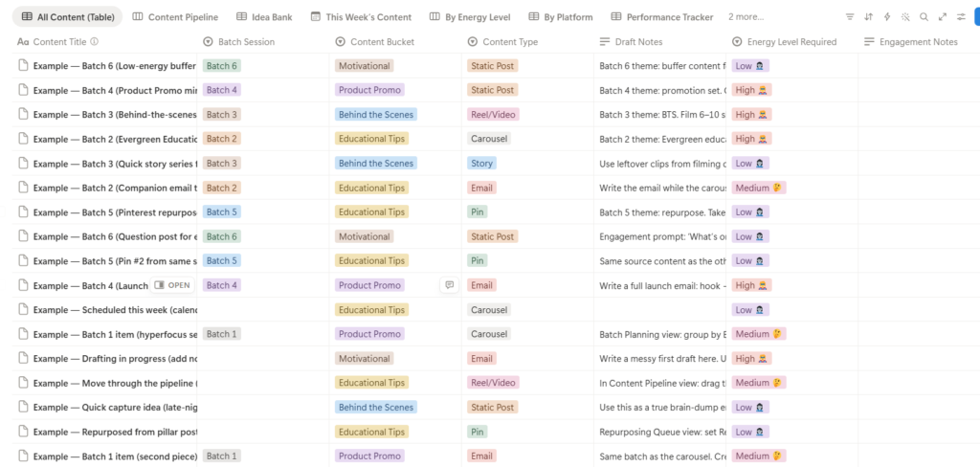Click Reel/Video tag in Move through pipeline row

click(493, 383)
